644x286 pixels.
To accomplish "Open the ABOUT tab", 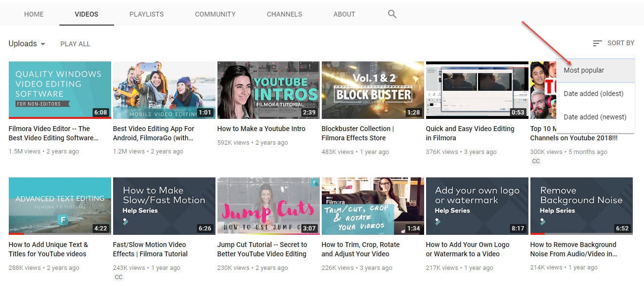I will click(344, 14).
